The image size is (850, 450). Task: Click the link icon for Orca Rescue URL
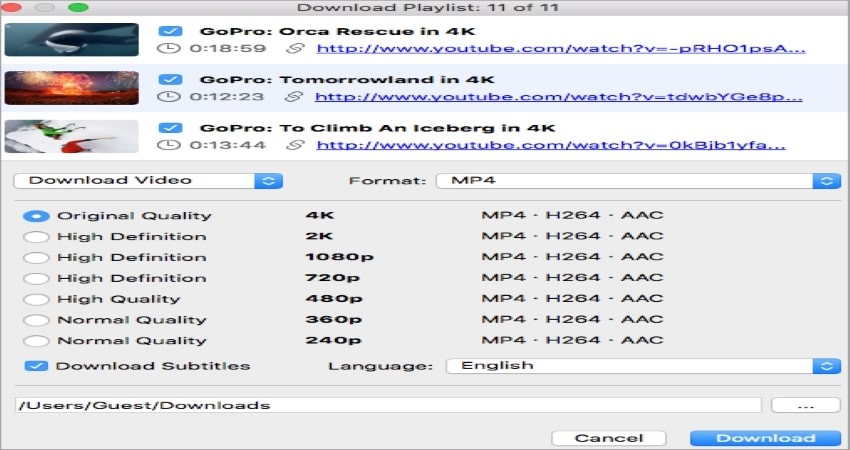point(295,48)
